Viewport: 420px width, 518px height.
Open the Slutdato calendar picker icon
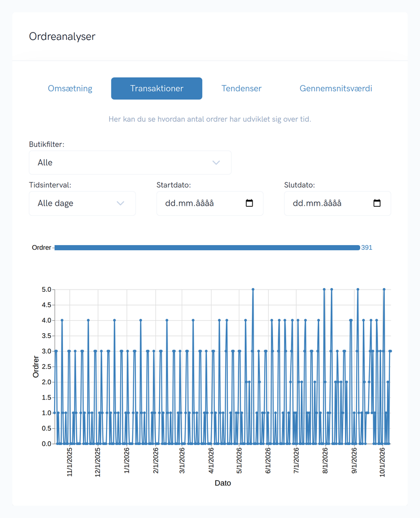coord(377,203)
